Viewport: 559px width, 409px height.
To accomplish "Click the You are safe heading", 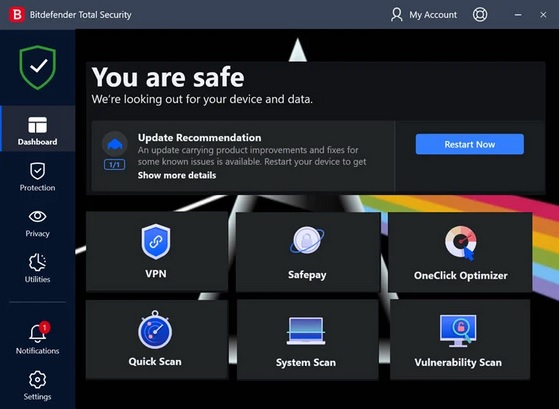I will [168, 77].
